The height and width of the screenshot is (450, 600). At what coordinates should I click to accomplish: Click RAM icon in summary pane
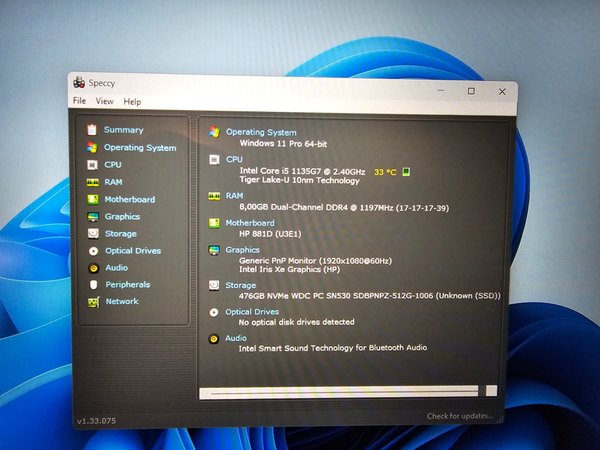(214, 196)
